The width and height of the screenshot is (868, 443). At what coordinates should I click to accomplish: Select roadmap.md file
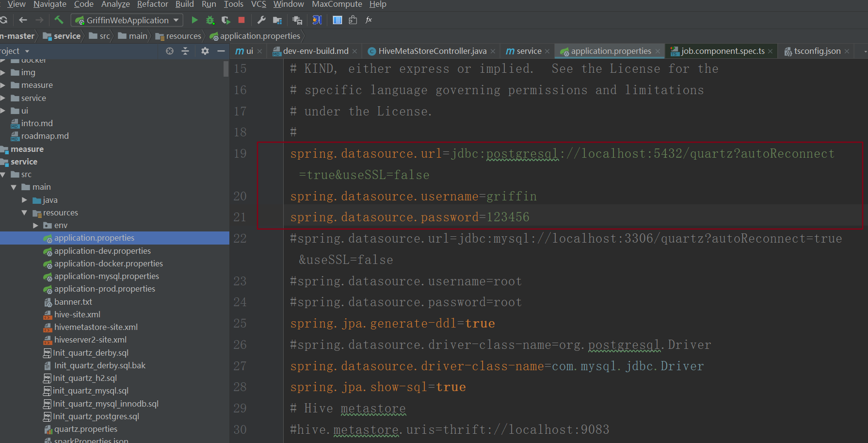(45, 136)
